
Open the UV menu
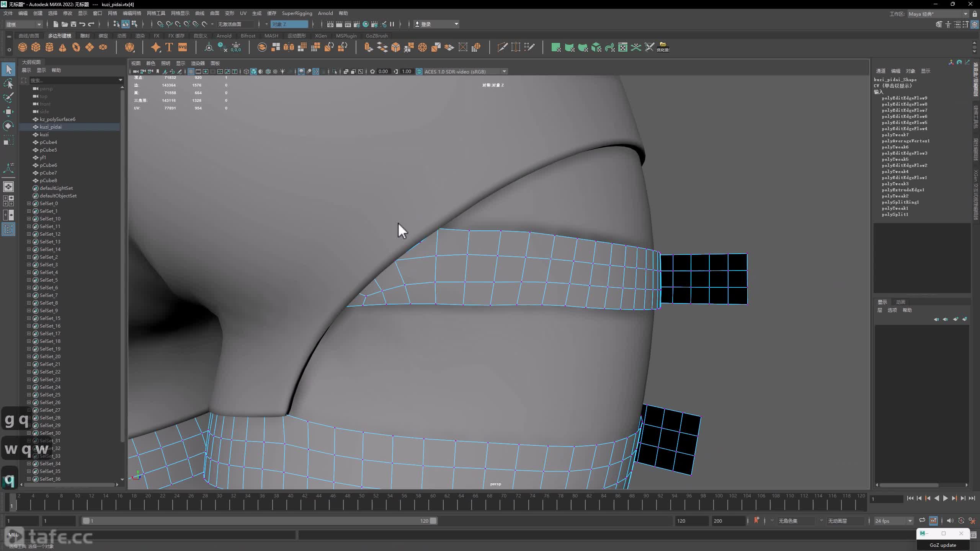click(243, 13)
